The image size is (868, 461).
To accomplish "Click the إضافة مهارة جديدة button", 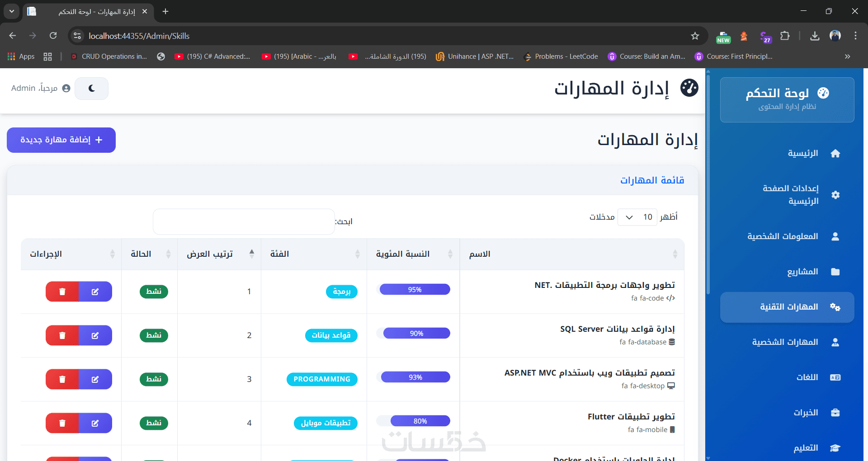I will (61, 140).
